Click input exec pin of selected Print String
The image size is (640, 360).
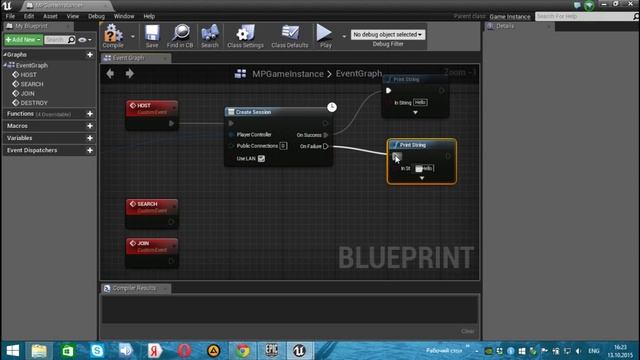coord(396,156)
